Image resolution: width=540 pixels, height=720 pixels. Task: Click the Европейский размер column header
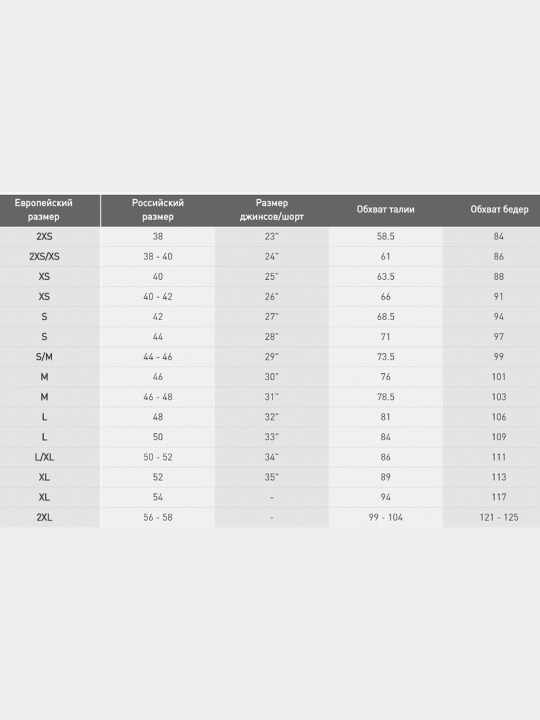(44, 209)
